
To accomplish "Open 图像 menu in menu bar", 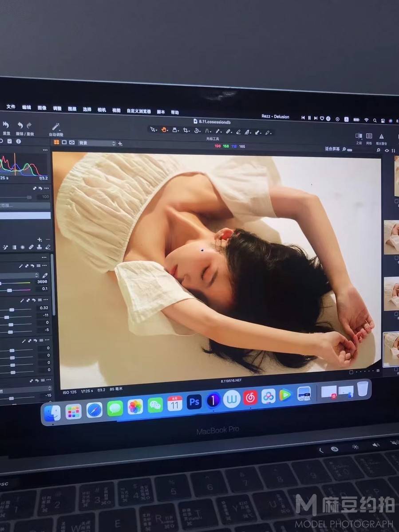I will (x=42, y=108).
